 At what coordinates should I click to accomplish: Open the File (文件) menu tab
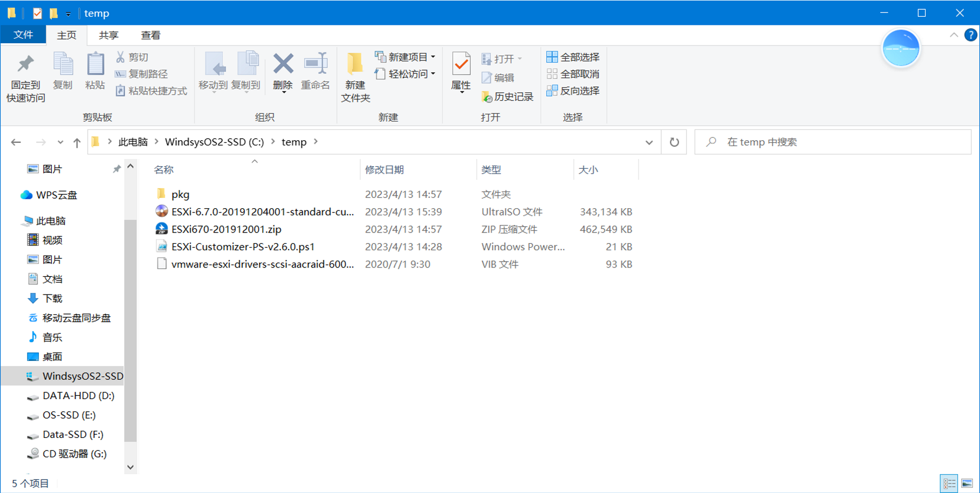23,35
